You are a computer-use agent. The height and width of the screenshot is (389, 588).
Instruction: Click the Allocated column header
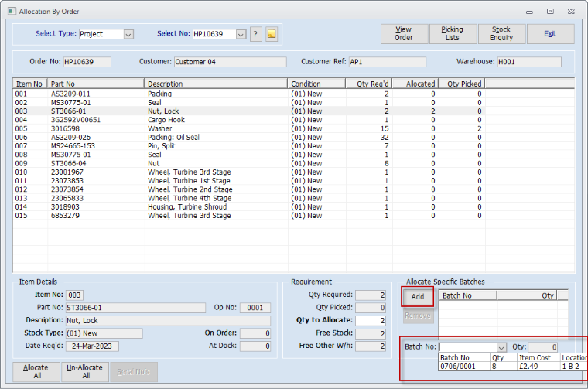tap(415, 84)
